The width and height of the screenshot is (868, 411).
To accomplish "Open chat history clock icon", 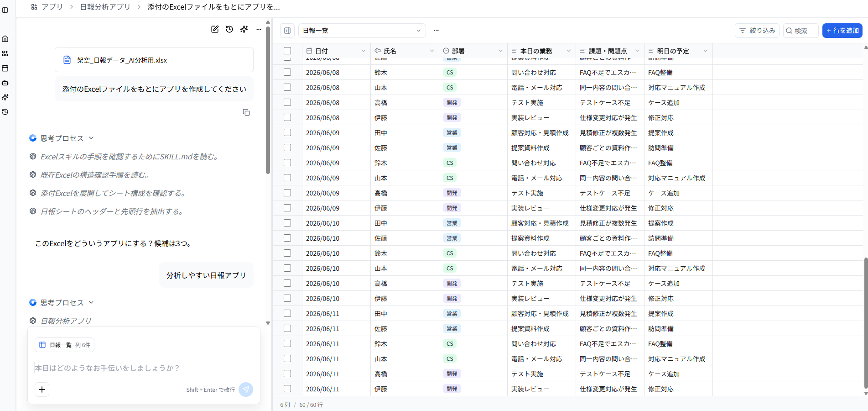I will coord(229,29).
